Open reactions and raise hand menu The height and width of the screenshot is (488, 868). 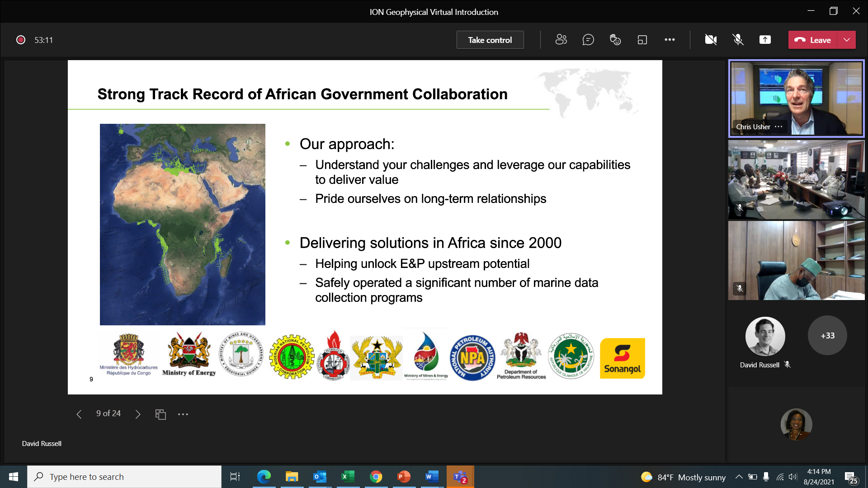click(615, 40)
